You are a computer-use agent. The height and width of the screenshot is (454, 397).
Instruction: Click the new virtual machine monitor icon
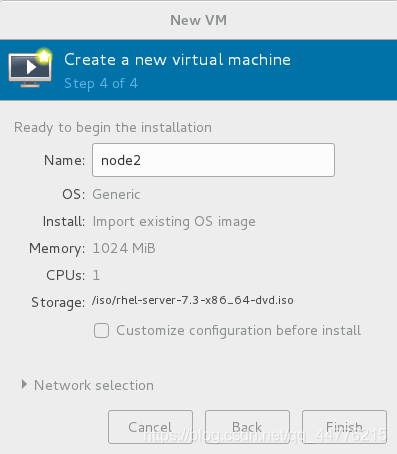pyautogui.click(x=30, y=69)
